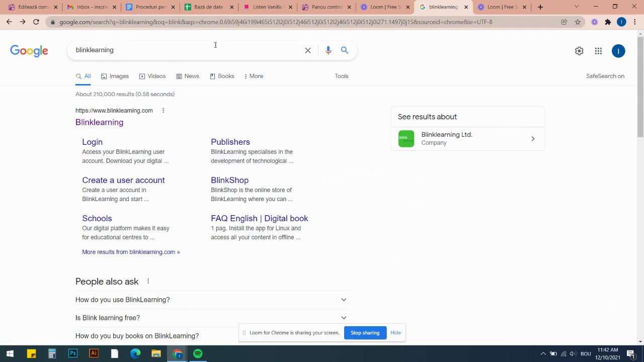This screenshot has width=644, height=362.
Task: Start voice search with microphone icon
Action: tap(328, 50)
